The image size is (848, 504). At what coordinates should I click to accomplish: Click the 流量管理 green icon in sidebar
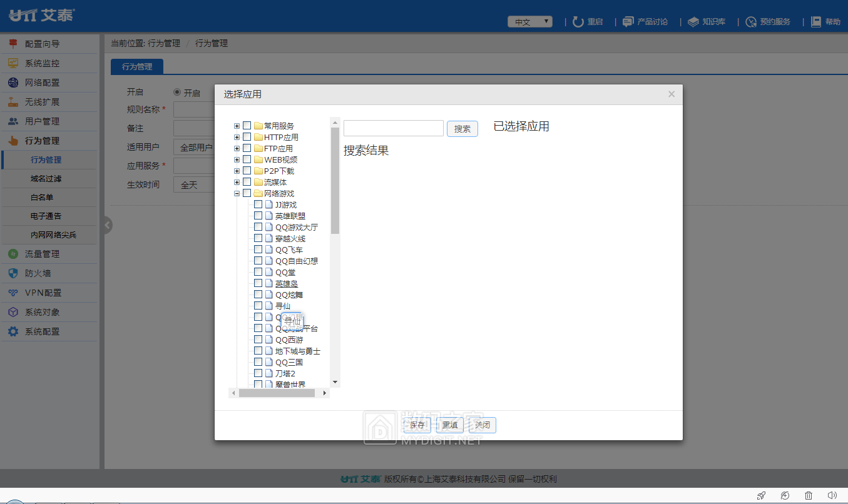pyautogui.click(x=13, y=254)
